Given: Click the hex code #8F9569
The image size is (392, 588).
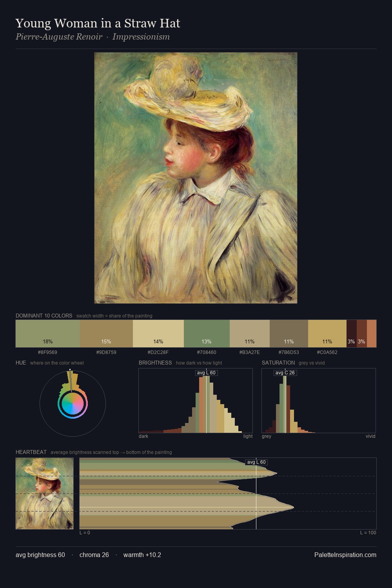Looking at the screenshot, I should (47, 352).
